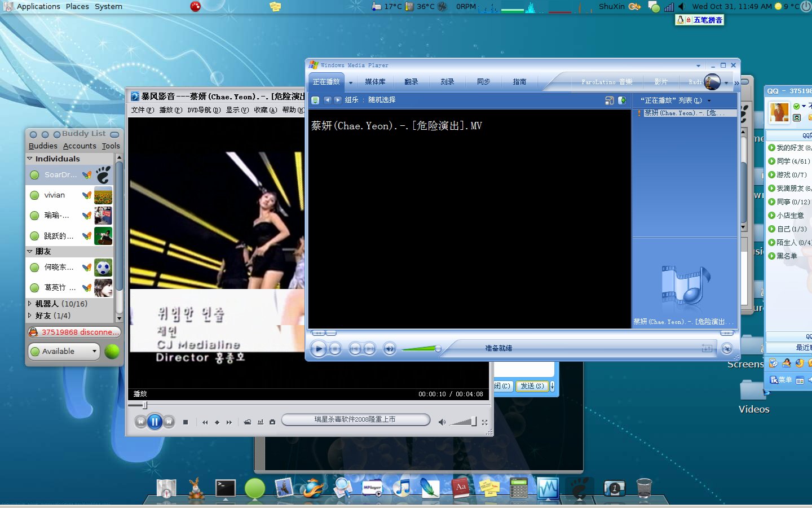The image size is (812, 508).
Task: Toggle the WMP playlist pane icon
Action: coord(622,100)
